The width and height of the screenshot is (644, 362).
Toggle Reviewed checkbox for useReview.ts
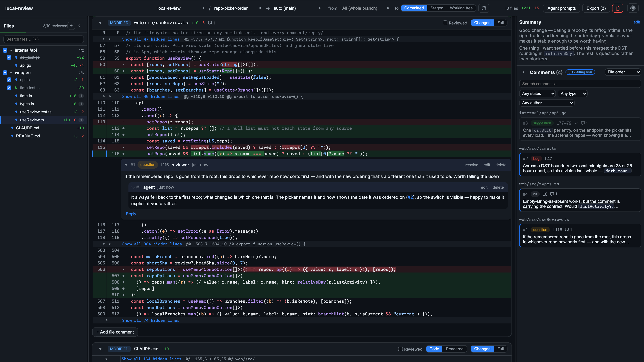point(445,23)
